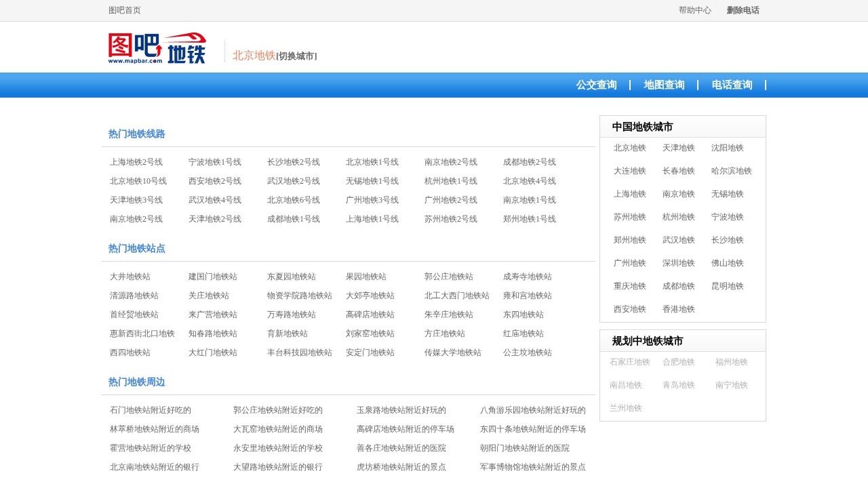Open 广州地铁3号线 line link

[372, 200]
